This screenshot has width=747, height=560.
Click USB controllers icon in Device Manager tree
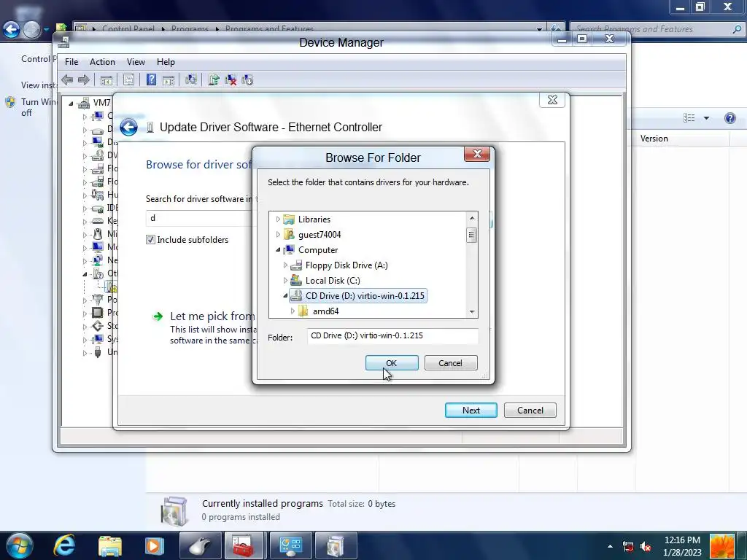pyautogui.click(x=98, y=352)
